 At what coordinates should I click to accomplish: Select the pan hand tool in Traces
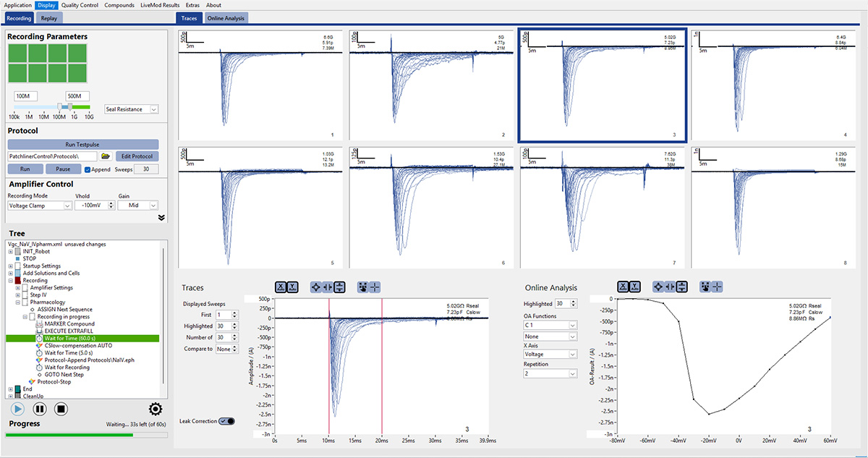tap(362, 287)
